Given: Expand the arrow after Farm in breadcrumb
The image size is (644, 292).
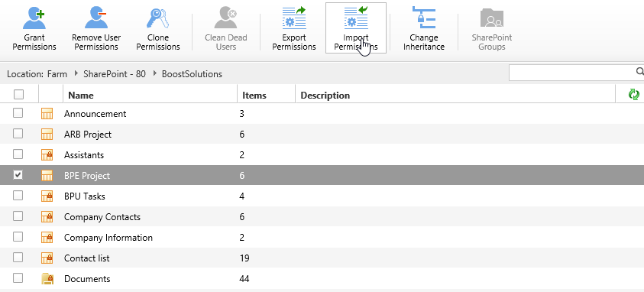Looking at the screenshot, I should [76, 74].
